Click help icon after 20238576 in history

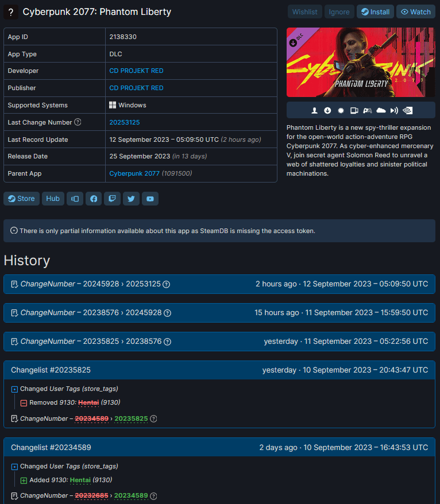167,342
